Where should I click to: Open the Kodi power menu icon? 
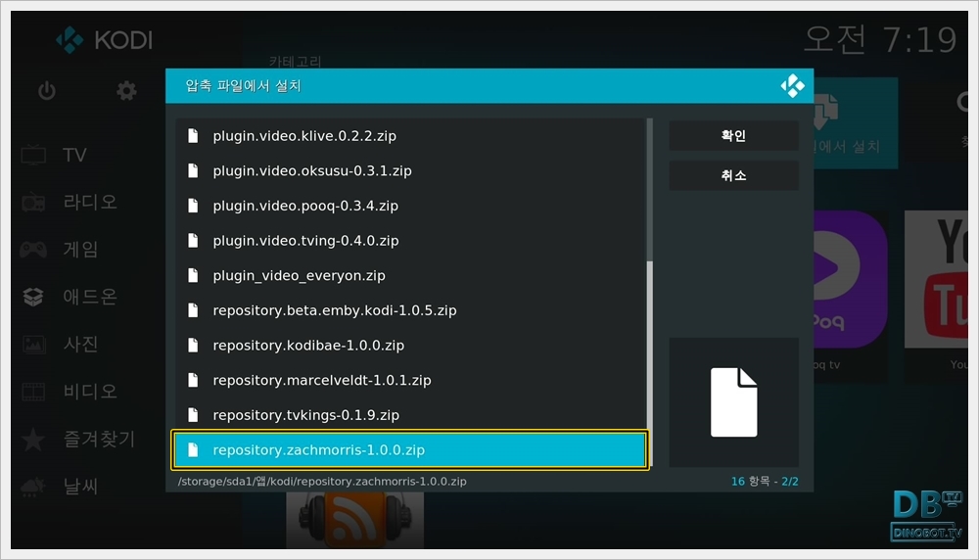click(x=47, y=91)
